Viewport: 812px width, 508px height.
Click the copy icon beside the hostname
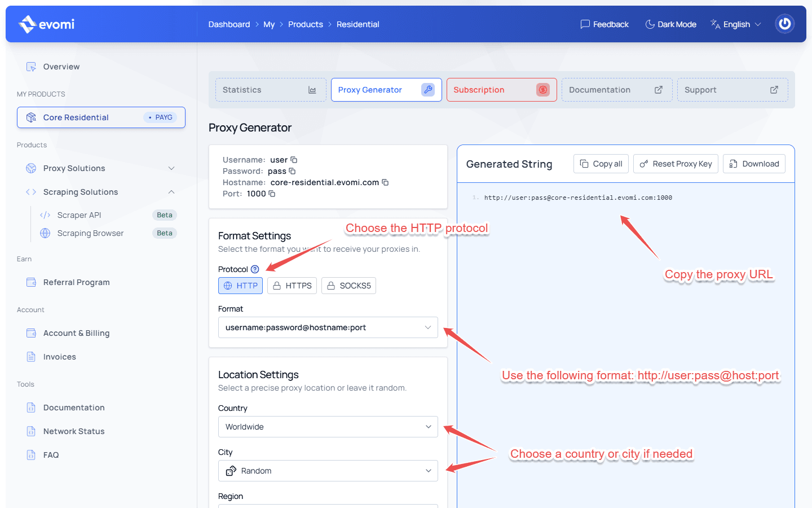(x=385, y=182)
